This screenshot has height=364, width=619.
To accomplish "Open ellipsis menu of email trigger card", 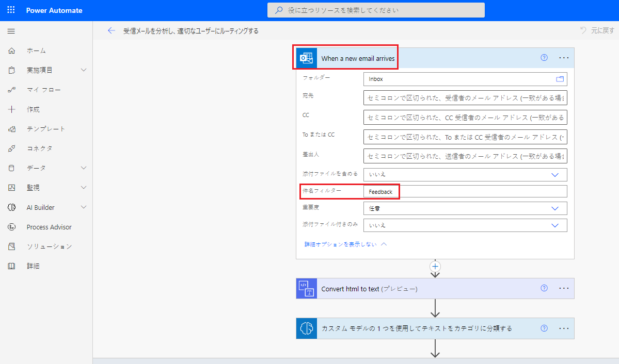I will click(564, 58).
